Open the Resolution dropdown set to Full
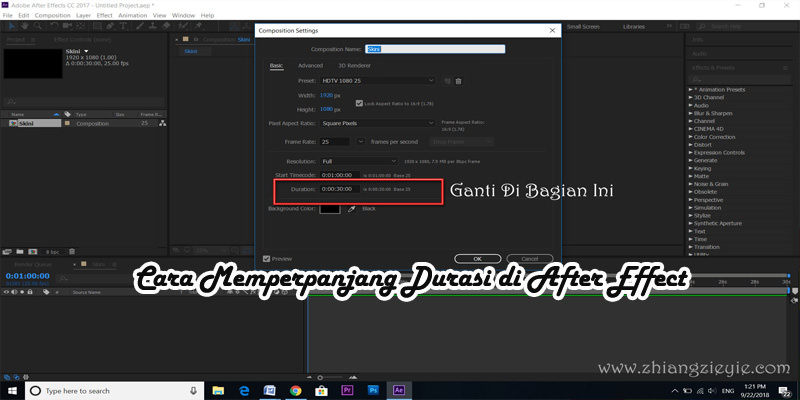 click(359, 161)
